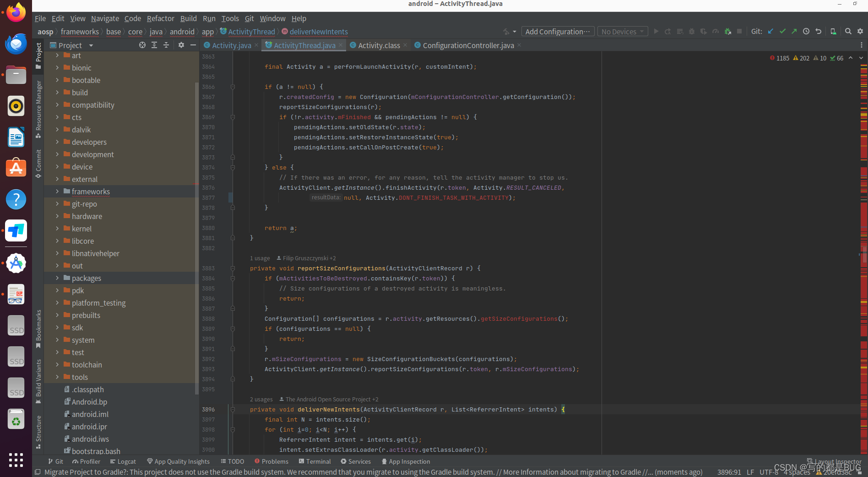Open the Build menu
This screenshot has height=477, width=868.
click(x=188, y=18)
